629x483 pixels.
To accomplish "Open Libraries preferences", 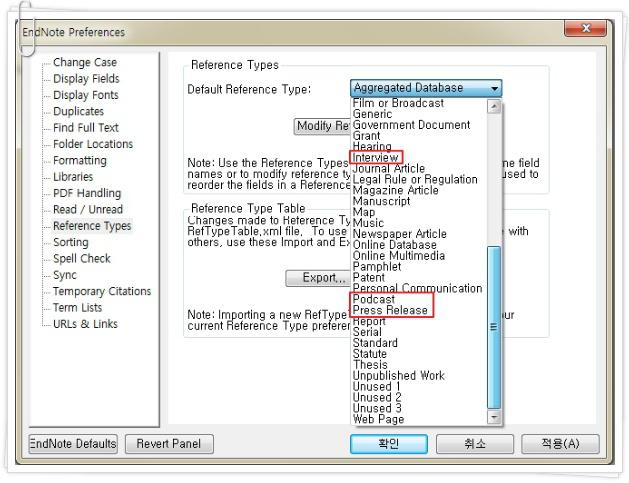I will [x=73, y=177].
